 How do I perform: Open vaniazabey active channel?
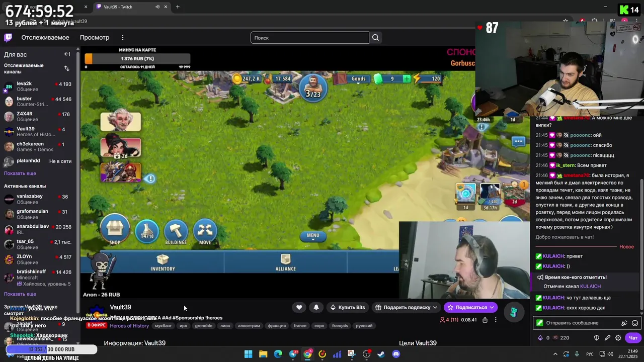pyautogui.click(x=38, y=199)
